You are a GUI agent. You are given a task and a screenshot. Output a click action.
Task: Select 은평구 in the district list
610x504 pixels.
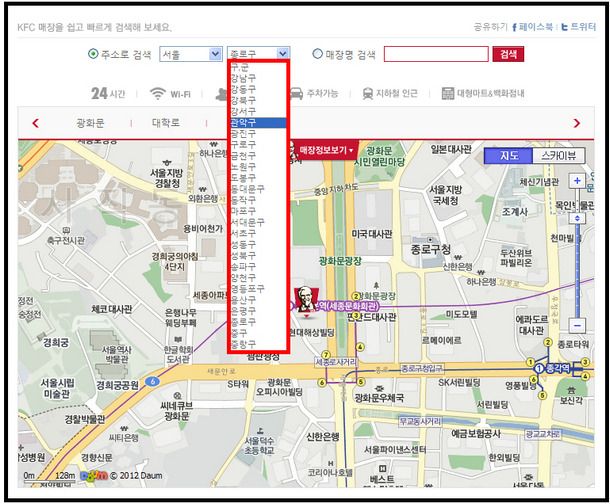click(x=258, y=311)
